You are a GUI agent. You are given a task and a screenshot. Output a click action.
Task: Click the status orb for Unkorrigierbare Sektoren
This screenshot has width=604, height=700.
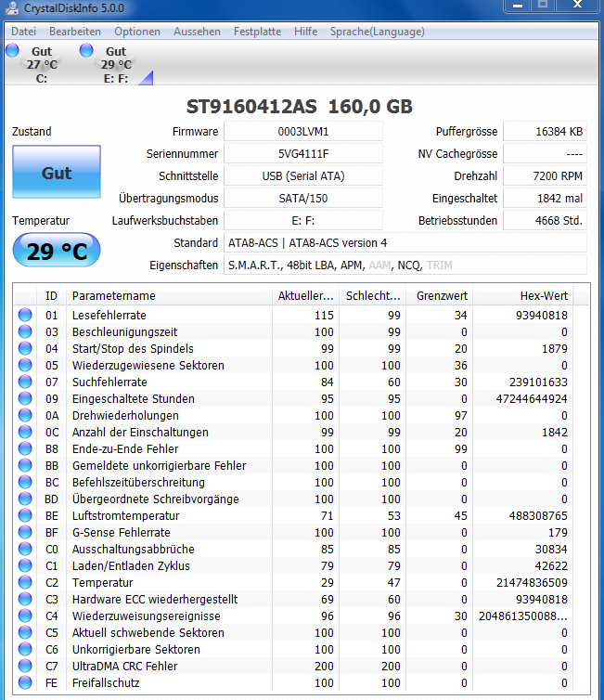[25, 649]
